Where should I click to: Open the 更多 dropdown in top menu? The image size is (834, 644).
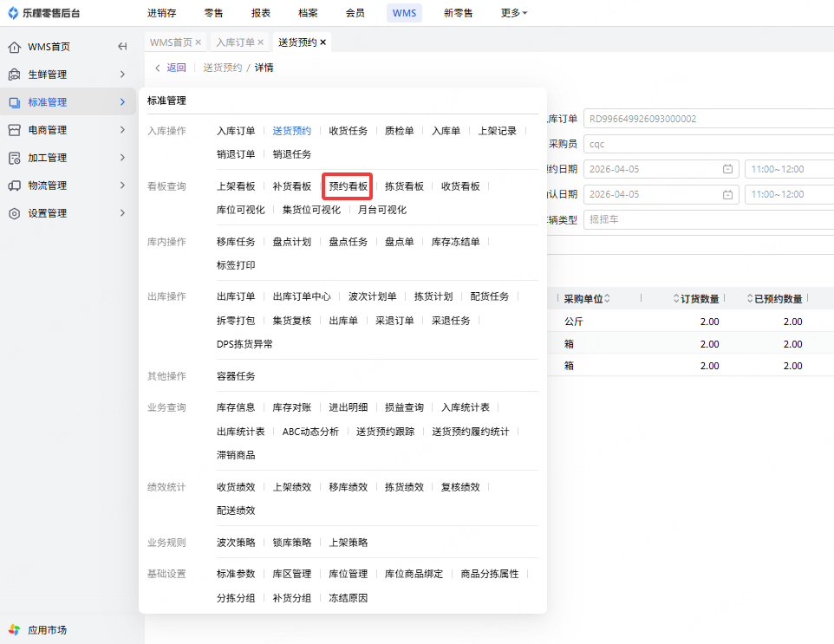pos(514,13)
